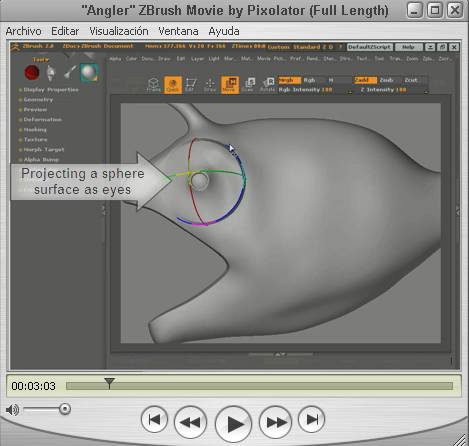The width and height of the screenshot is (469, 446).
Task: Open the Tool palette dropdown header
Action: click(x=41, y=60)
